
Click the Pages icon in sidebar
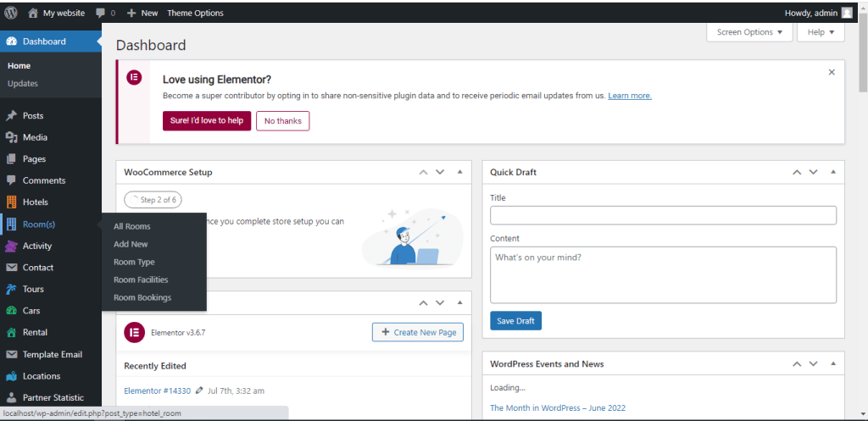coord(11,158)
